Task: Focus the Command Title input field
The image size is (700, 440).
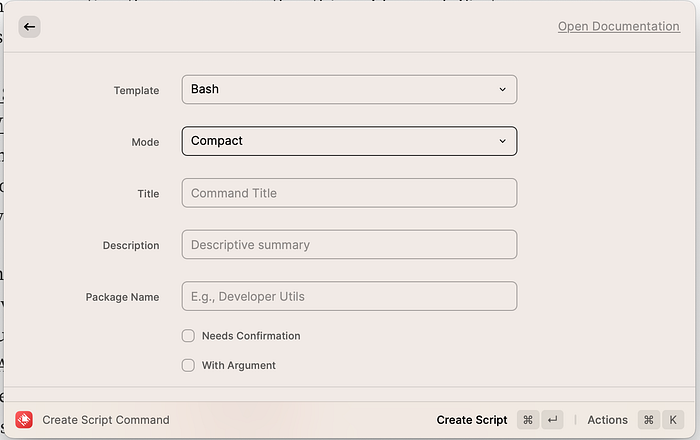Action: (x=349, y=193)
